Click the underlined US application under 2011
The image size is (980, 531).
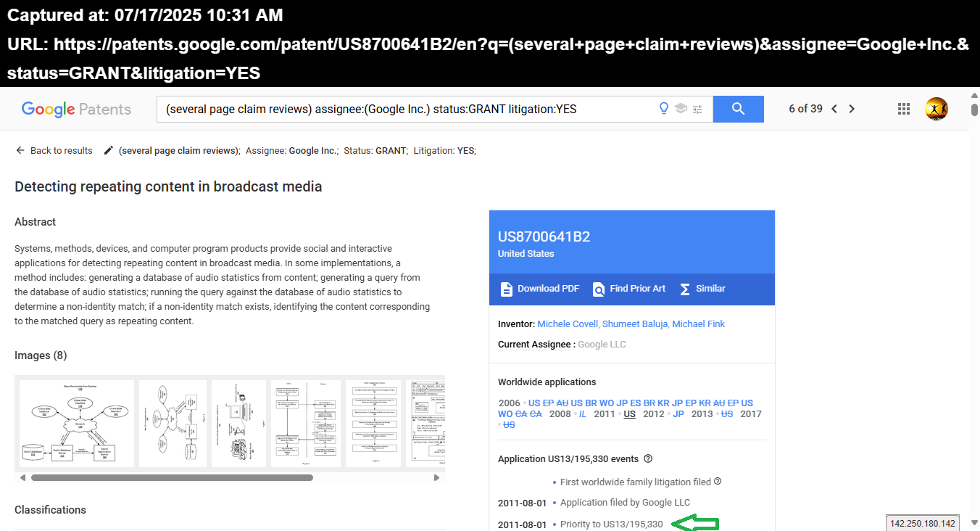(629, 413)
